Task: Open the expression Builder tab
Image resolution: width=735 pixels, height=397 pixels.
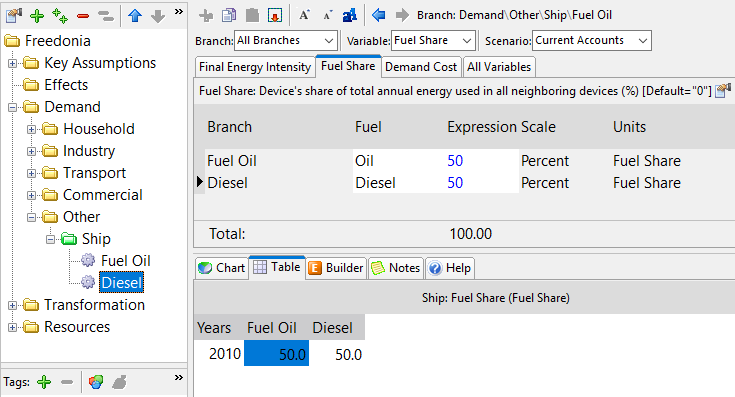Action: coord(335,268)
